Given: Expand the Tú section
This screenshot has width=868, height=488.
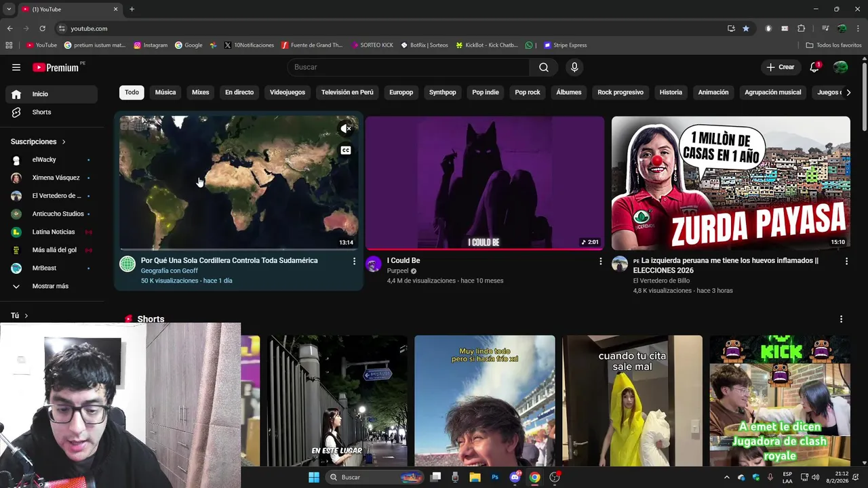Looking at the screenshot, I should (20, 316).
